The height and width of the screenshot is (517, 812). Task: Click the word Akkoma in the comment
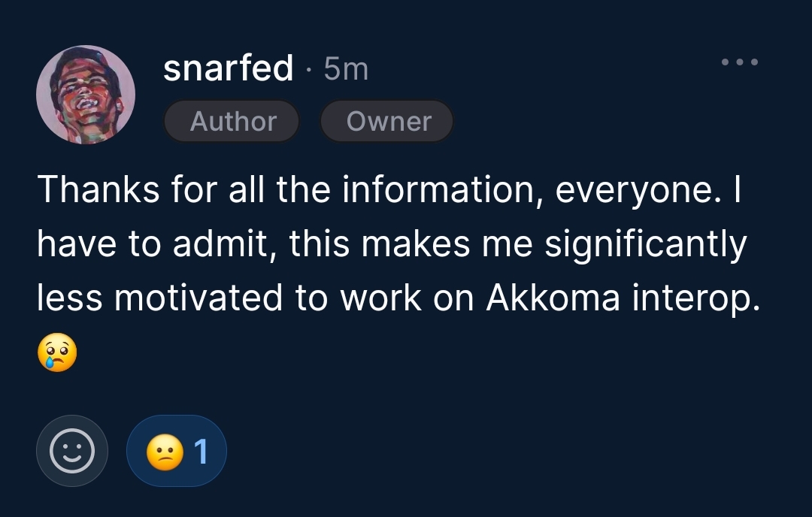553,298
